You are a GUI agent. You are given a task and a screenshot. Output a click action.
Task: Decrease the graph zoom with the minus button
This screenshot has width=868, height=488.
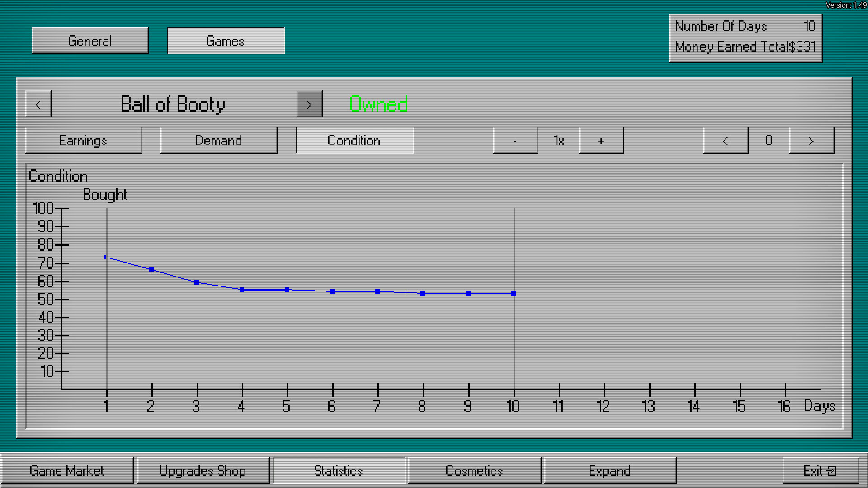coord(515,141)
